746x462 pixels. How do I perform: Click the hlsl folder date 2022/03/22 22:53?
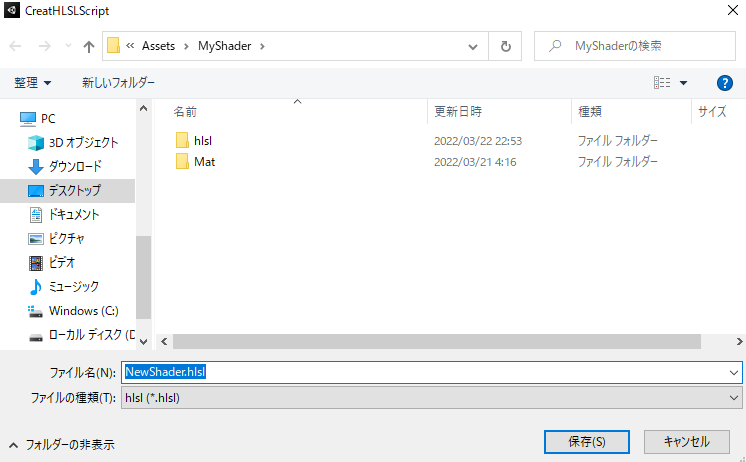pos(478,141)
